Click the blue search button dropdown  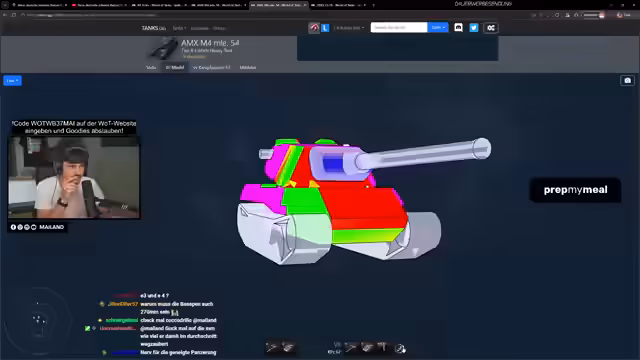[x=438, y=27]
